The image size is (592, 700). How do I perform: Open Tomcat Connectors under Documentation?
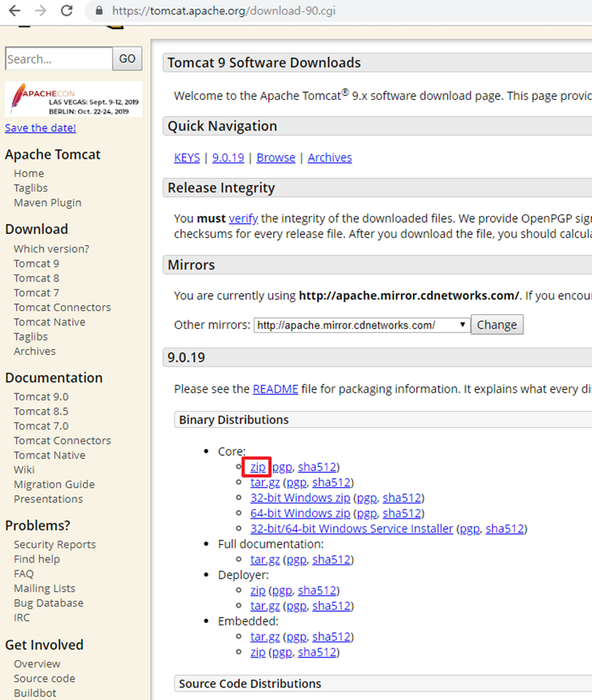[x=63, y=441]
